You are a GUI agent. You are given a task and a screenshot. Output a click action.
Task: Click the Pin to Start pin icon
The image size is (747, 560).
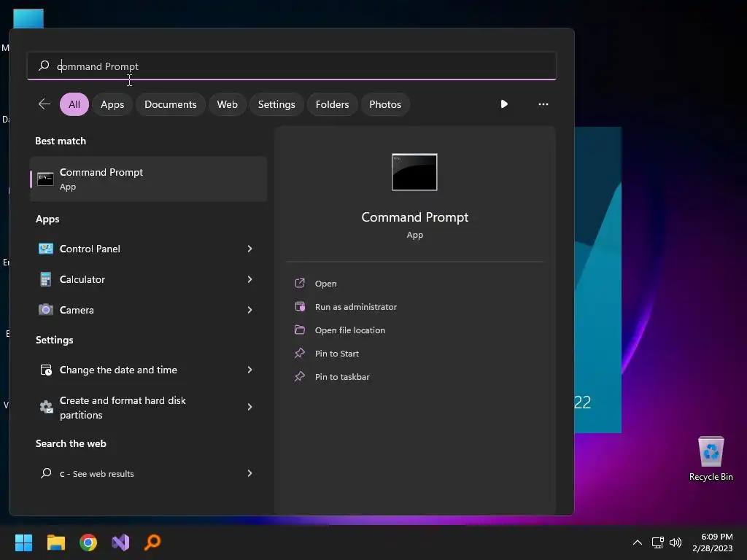coord(300,353)
